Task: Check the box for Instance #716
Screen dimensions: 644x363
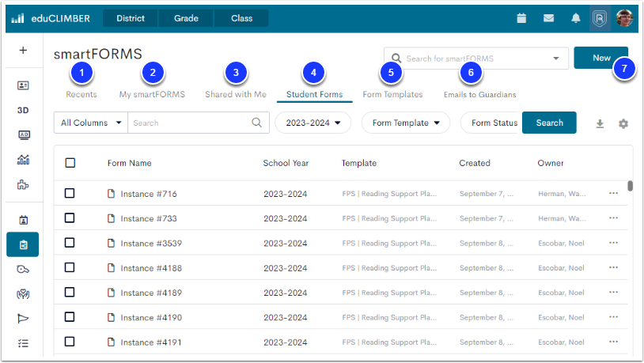Action: click(70, 193)
